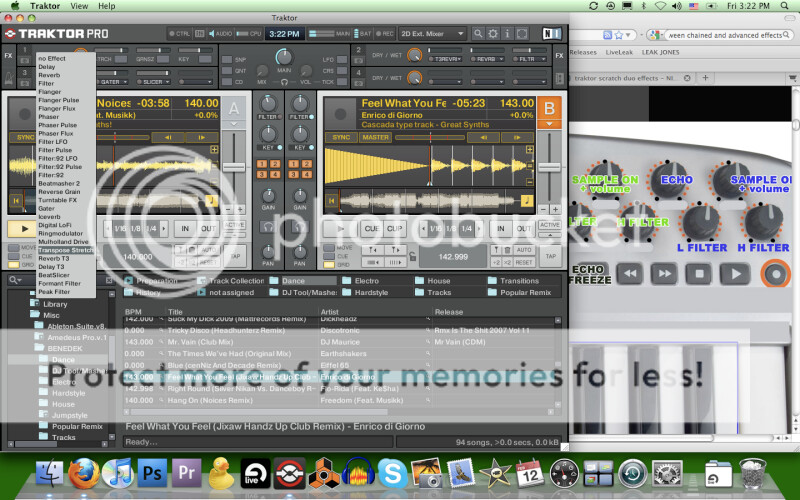Click the lock icon beside deck B BPM
The image size is (800, 500).
[x=413, y=256]
